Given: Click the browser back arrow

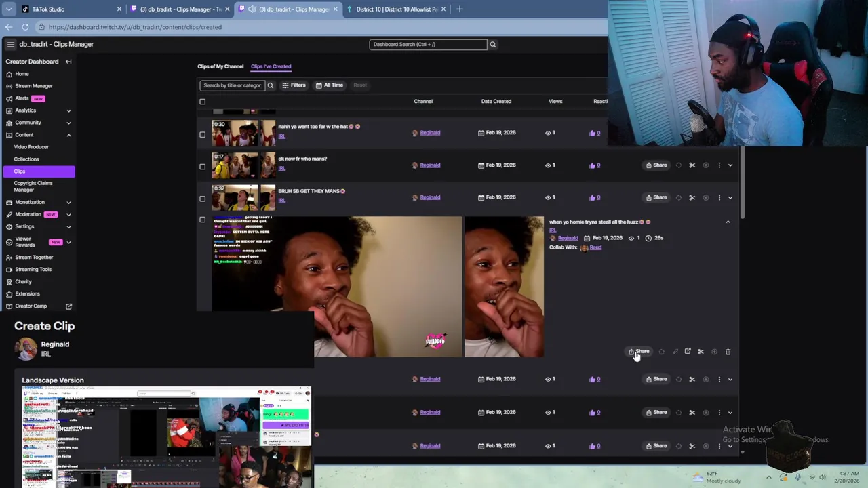Looking at the screenshot, I should (8, 27).
